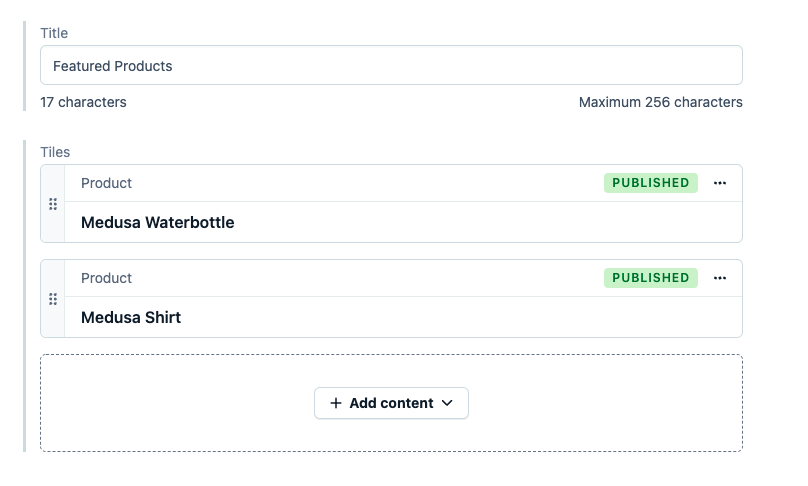The image size is (808, 486).
Task: Click PUBLISHED badge on Medusa Waterbottle
Action: pos(651,183)
